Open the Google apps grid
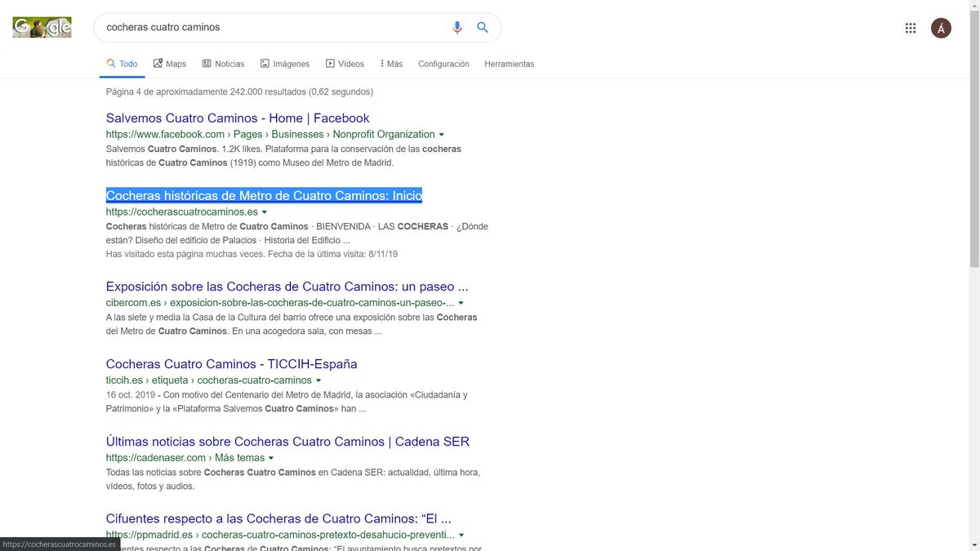Screen dimensions: 980x551 911,28
